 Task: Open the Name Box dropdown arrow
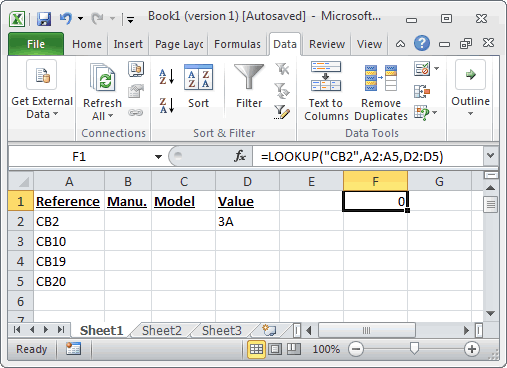158,156
